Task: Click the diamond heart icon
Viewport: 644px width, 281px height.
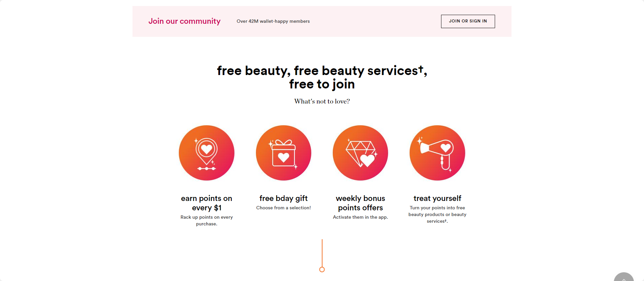Action: click(360, 153)
